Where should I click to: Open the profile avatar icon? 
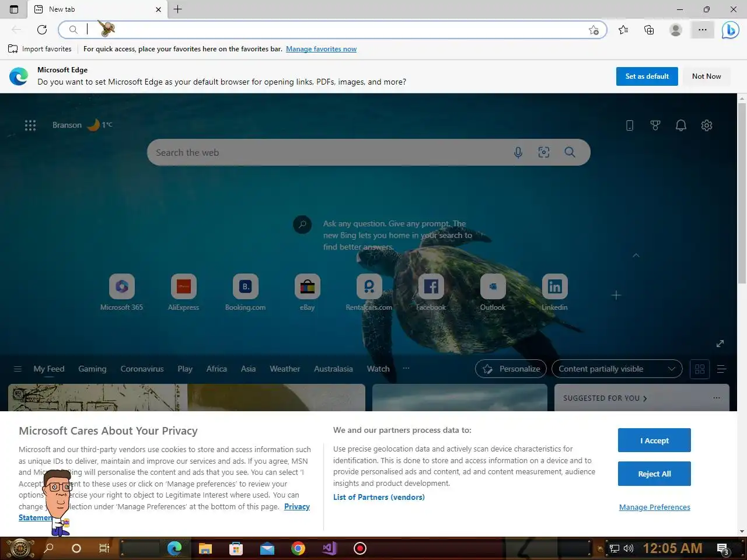click(x=676, y=30)
